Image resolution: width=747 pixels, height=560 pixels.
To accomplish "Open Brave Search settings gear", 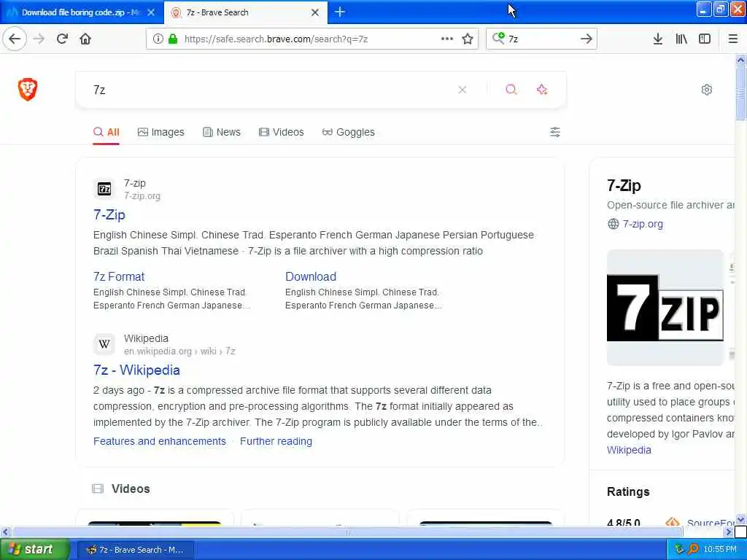I will coord(706,90).
